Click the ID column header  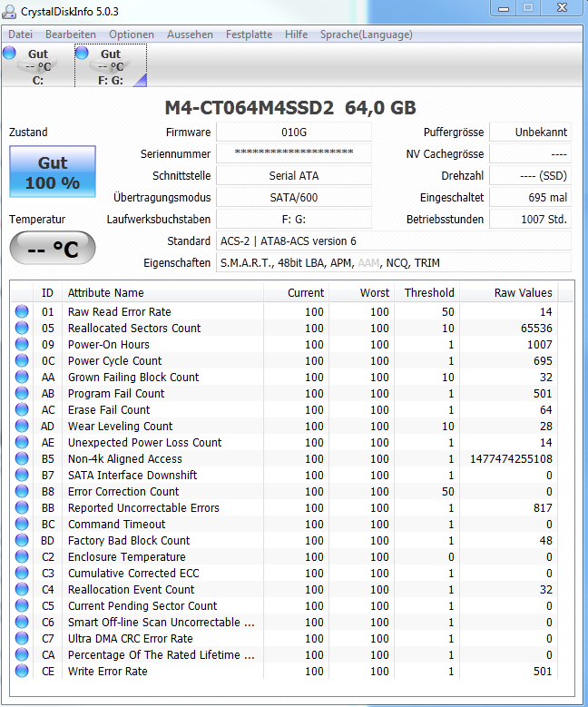point(47,292)
